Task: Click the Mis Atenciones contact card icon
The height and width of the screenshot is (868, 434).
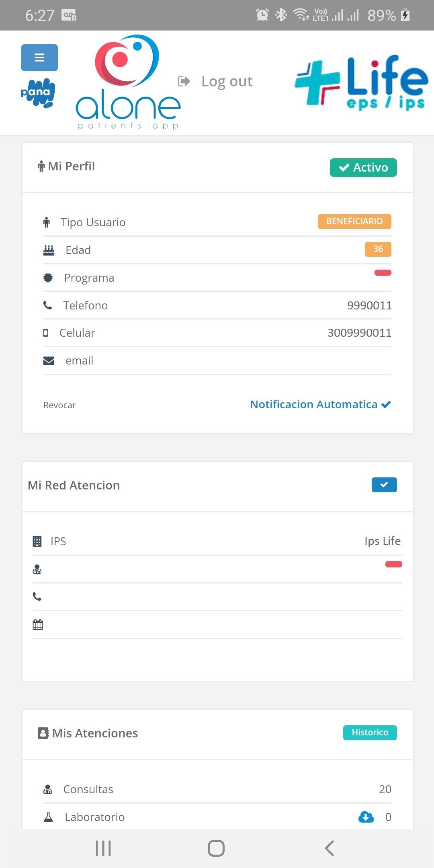Action: (x=43, y=733)
